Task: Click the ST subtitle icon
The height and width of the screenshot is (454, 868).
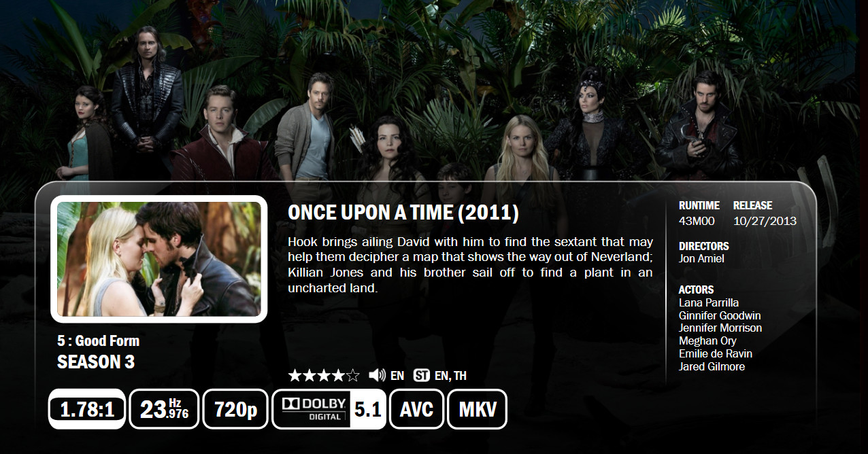Action: [x=422, y=375]
